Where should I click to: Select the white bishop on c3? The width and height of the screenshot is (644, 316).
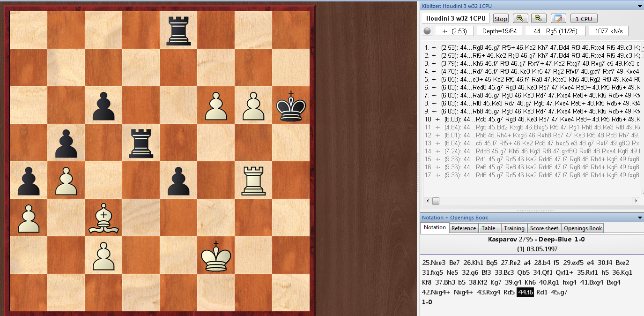click(104, 218)
